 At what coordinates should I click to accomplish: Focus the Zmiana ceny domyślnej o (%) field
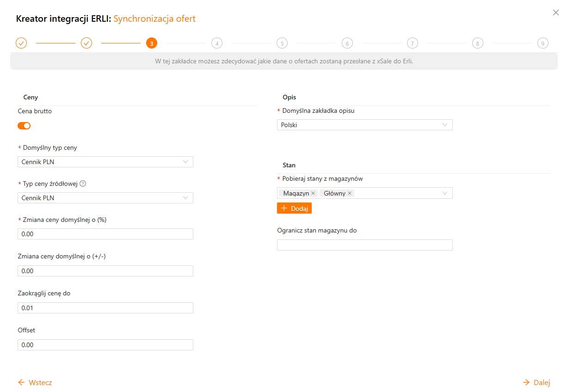pyautogui.click(x=105, y=234)
